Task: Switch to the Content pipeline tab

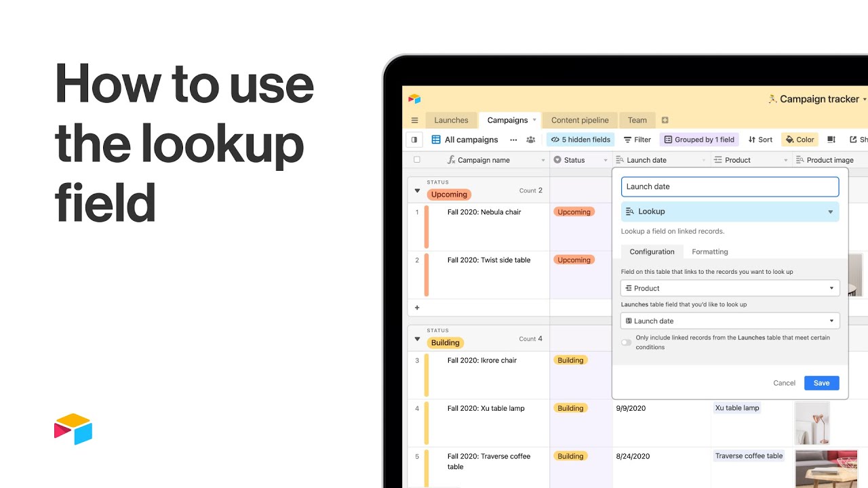Action: (580, 120)
